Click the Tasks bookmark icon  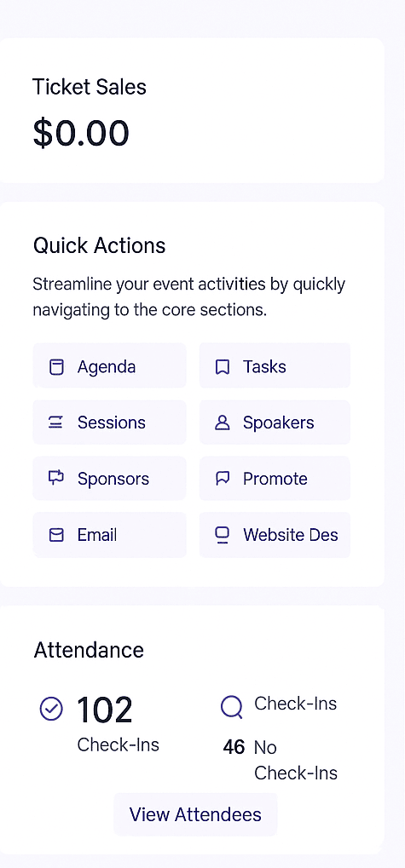click(x=223, y=367)
